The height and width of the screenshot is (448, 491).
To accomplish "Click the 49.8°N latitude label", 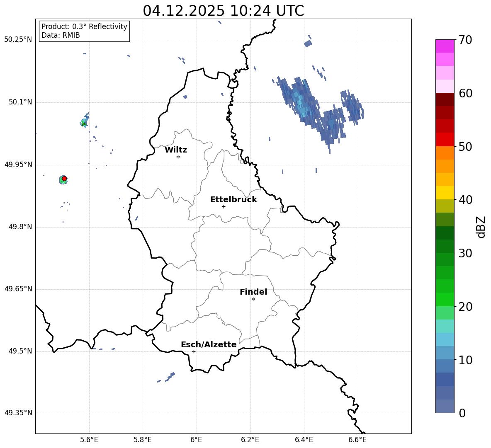I will click(x=20, y=227).
